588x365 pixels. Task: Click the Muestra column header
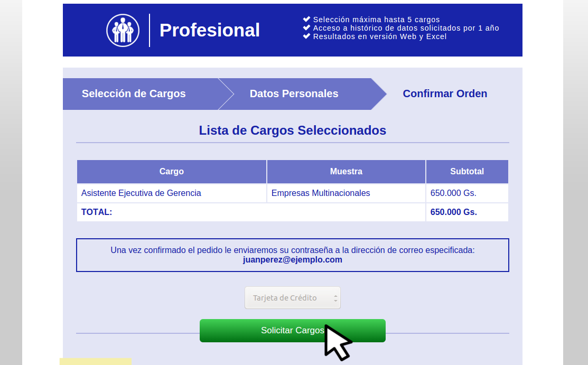click(x=346, y=172)
